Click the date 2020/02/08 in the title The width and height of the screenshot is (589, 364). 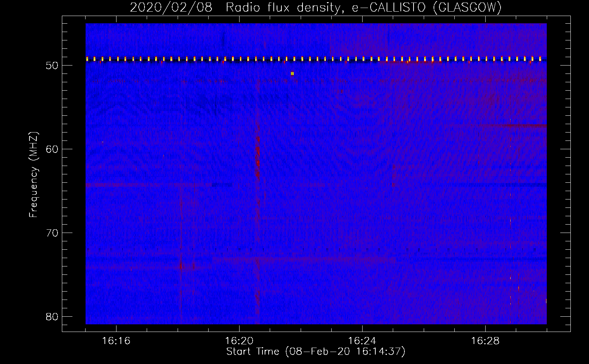(x=171, y=7)
